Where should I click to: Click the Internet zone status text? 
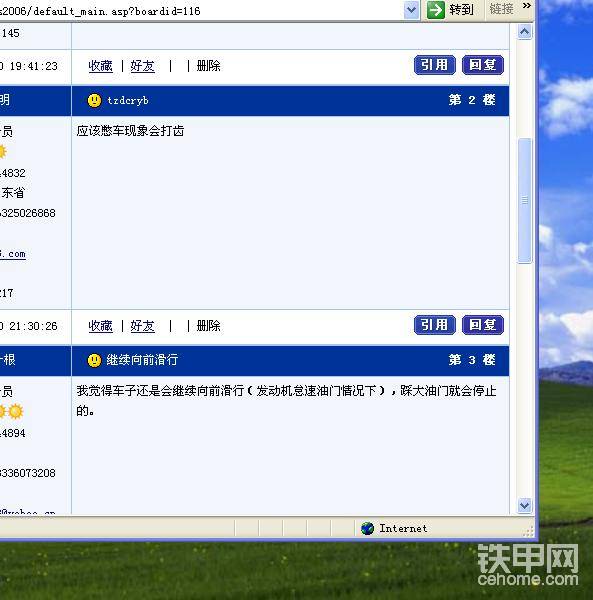click(x=403, y=528)
